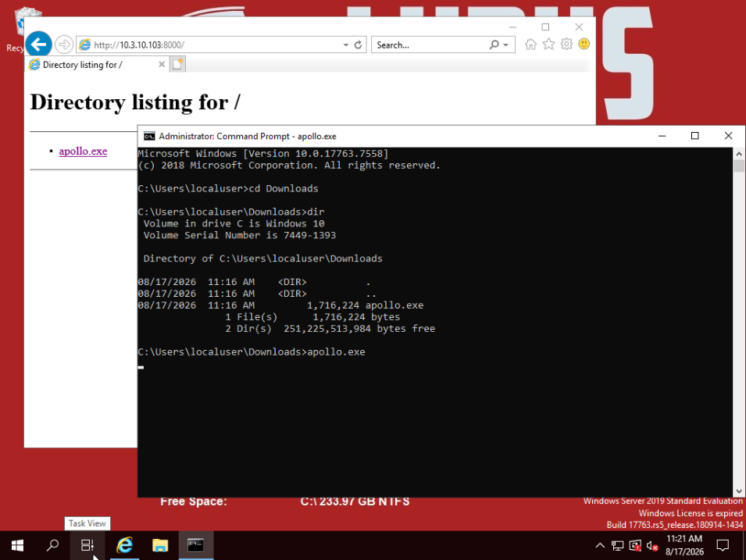Show hidden system tray icons chevron

[600, 545]
